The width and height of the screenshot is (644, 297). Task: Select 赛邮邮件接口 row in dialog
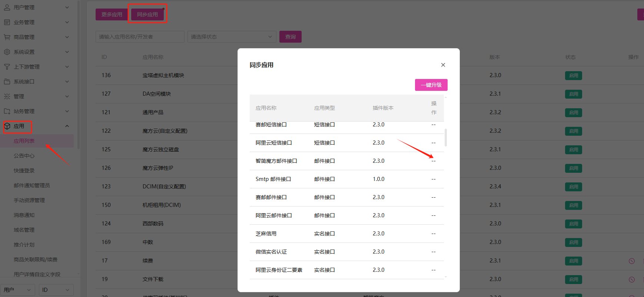pos(347,197)
